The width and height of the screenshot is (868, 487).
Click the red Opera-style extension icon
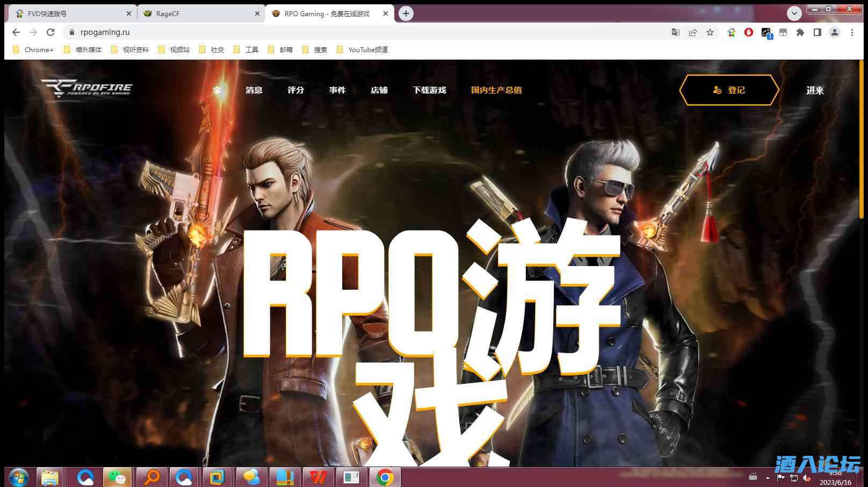pyautogui.click(x=749, y=32)
